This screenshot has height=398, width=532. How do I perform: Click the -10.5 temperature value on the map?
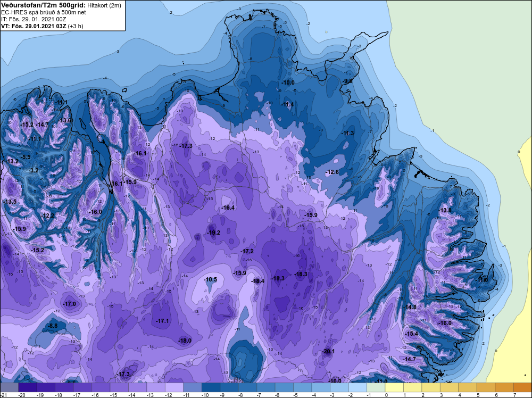(x=210, y=279)
